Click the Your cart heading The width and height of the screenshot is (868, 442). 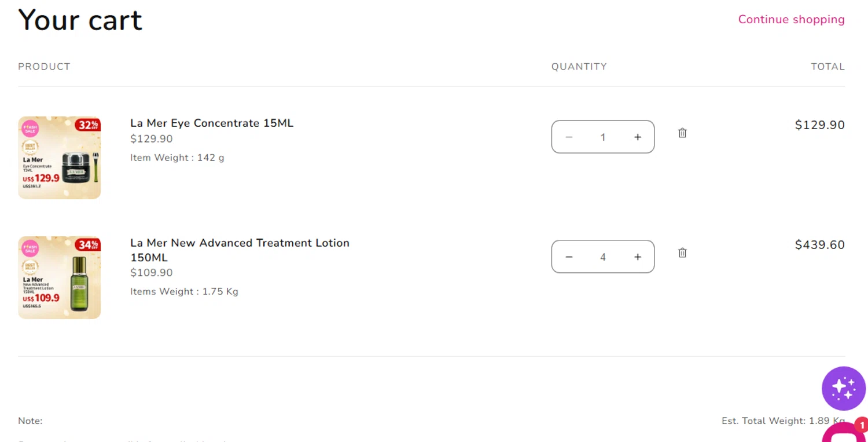point(80,20)
